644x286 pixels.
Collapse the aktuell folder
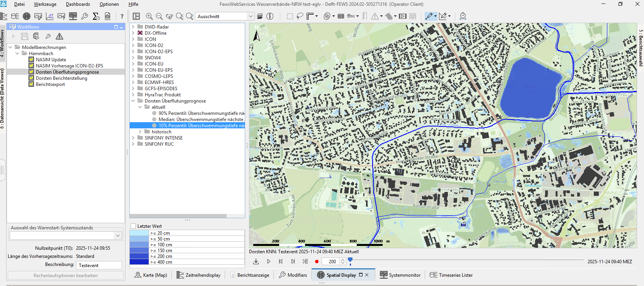[140, 107]
